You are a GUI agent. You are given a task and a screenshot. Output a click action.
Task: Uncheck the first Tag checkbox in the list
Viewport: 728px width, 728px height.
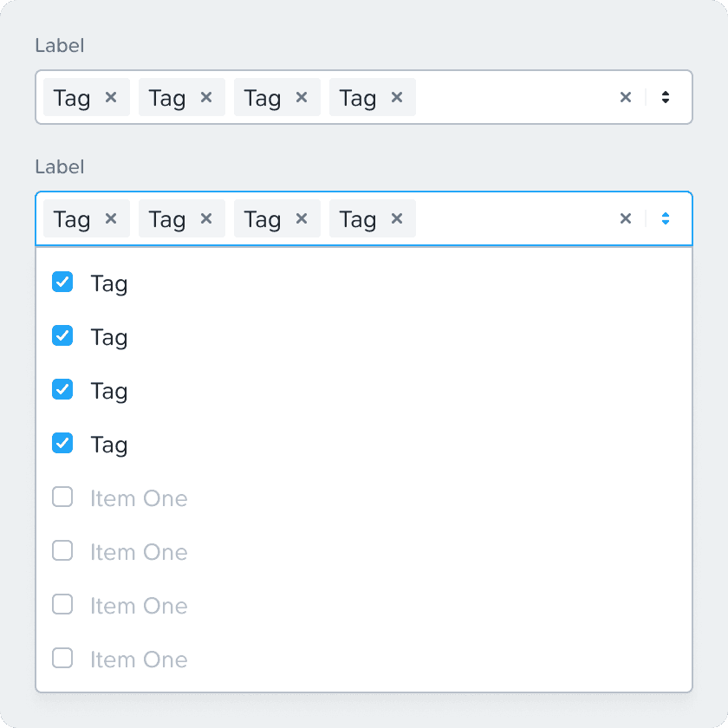point(62,283)
